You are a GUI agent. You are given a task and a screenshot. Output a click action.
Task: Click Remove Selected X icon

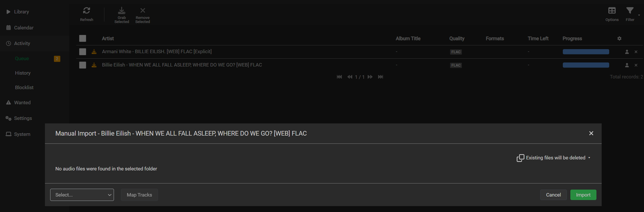[142, 11]
